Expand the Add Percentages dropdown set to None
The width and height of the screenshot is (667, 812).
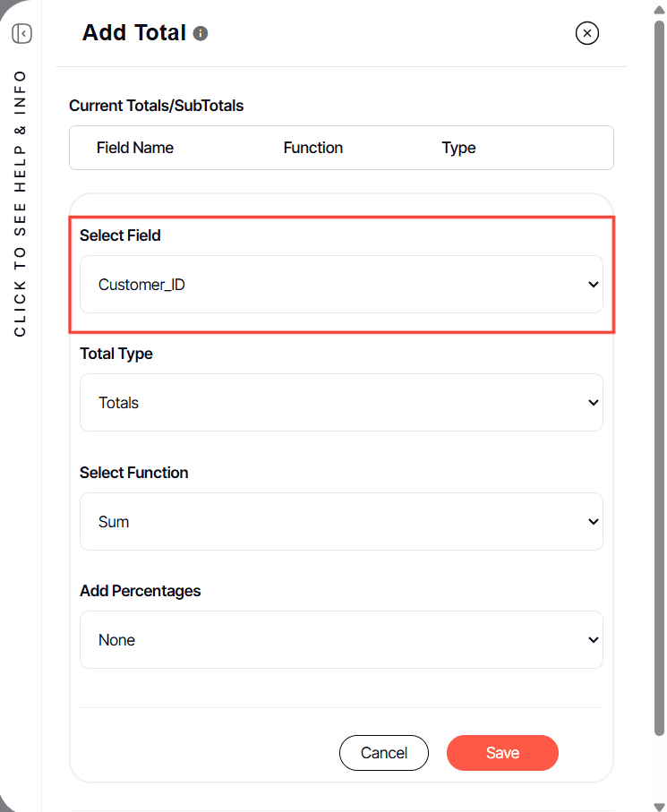pos(341,639)
